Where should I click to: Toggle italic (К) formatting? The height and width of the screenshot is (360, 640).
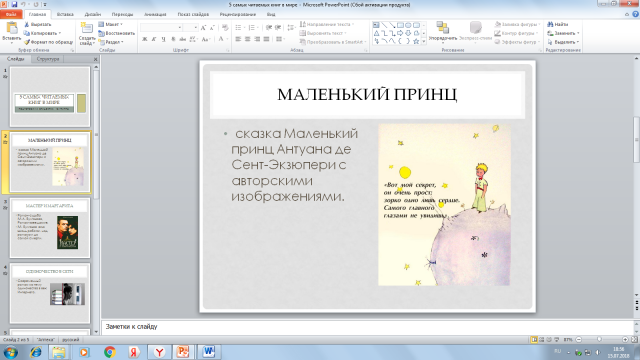(x=154, y=39)
